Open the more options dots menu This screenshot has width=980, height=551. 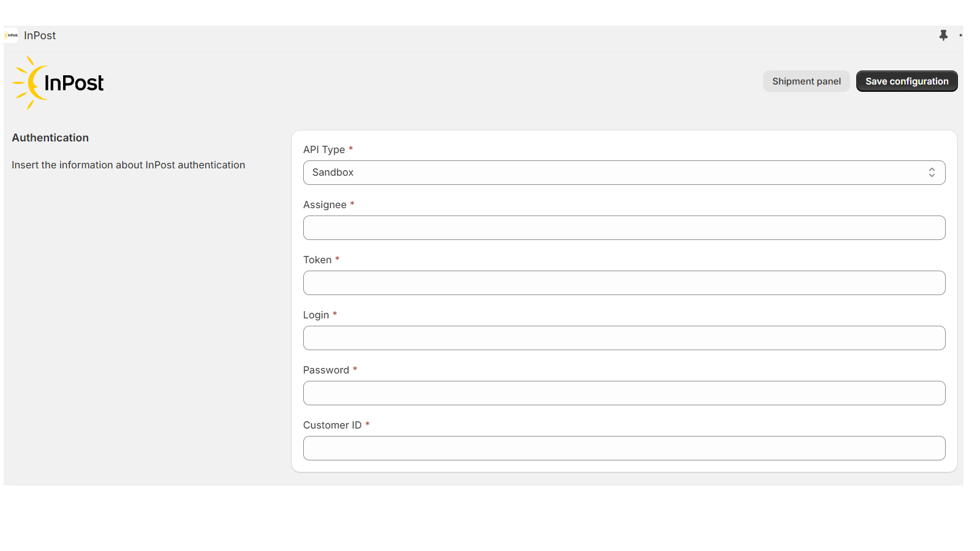[960, 36]
